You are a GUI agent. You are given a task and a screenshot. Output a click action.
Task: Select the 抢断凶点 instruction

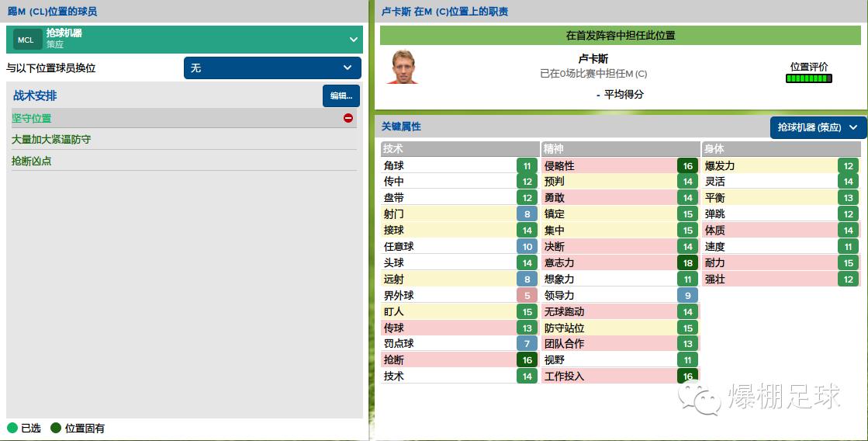(x=184, y=161)
